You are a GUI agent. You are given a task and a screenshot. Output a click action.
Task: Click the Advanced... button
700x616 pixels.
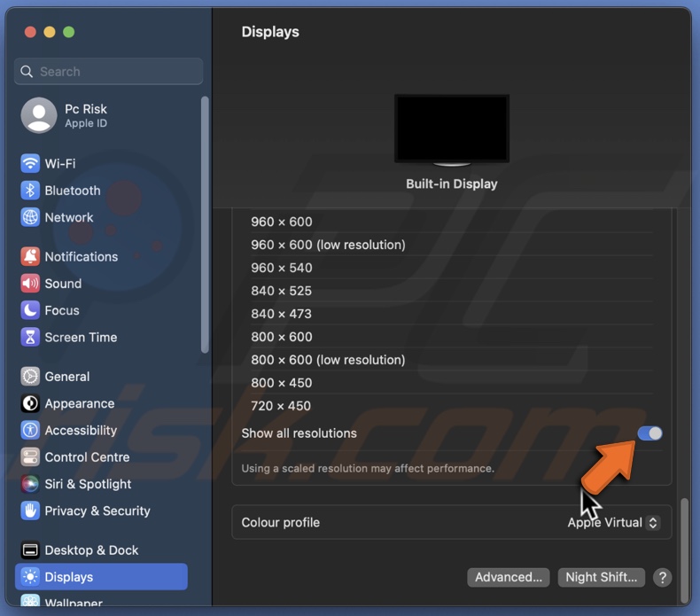click(x=508, y=577)
